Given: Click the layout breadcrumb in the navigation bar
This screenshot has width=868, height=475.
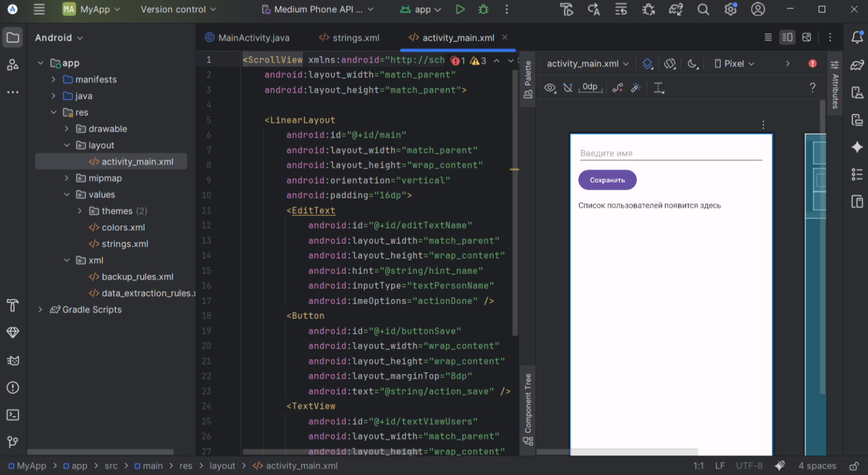Looking at the screenshot, I should (222, 466).
